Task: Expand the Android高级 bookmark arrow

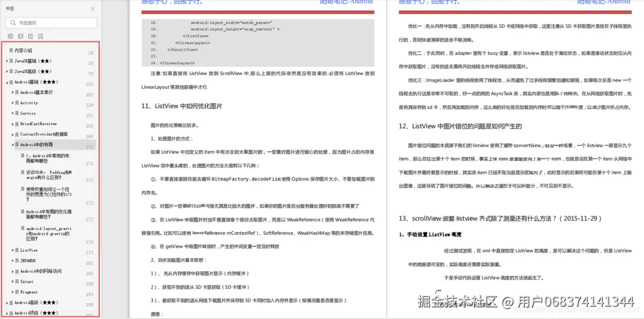Action: coord(6,303)
